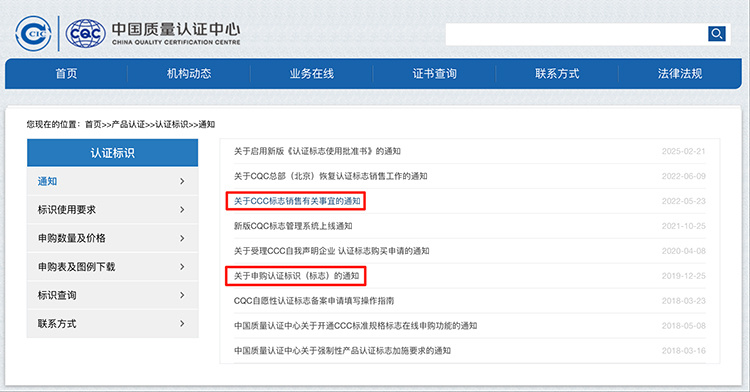The height and width of the screenshot is (392, 750).
Task: Open the 机构动态 navigation item
Action: coord(189,74)
